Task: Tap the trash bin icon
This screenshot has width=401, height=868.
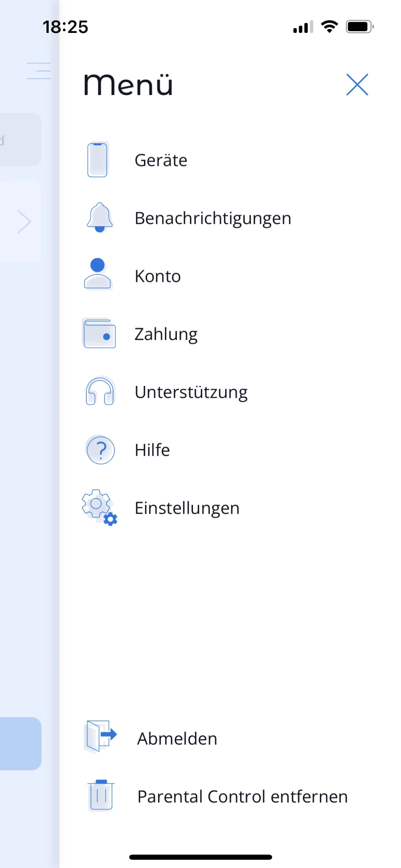Action: [x=101, y=796]
